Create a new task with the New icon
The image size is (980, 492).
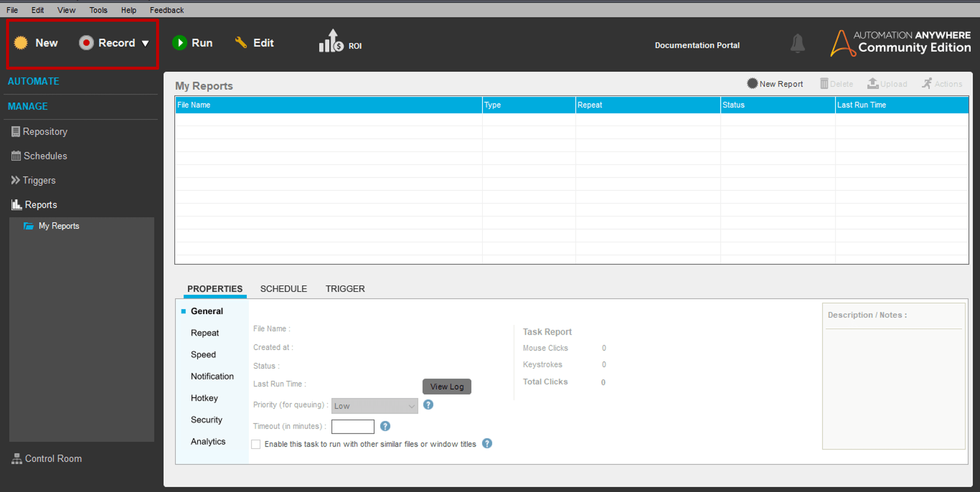click(x=37, y=43)
